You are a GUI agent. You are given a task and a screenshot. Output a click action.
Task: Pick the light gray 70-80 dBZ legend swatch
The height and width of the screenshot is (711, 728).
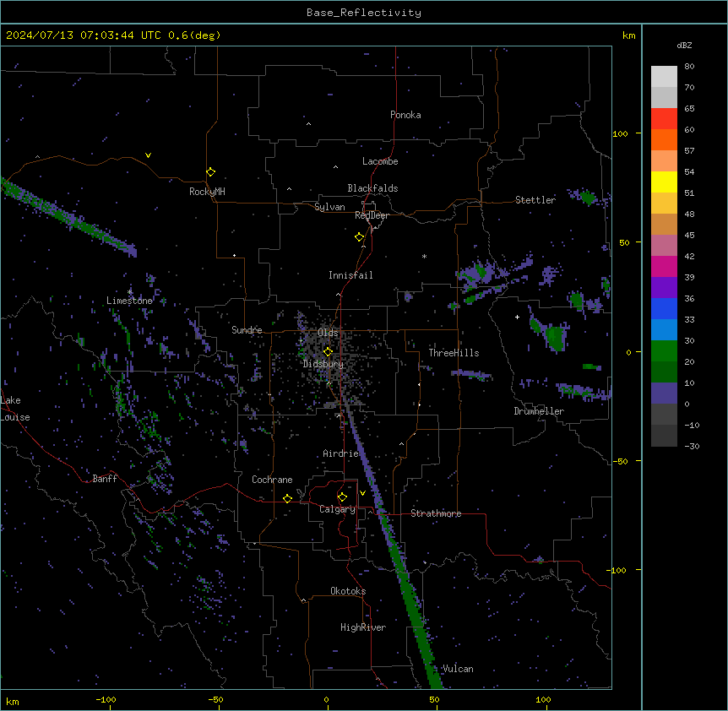(664, 77)
